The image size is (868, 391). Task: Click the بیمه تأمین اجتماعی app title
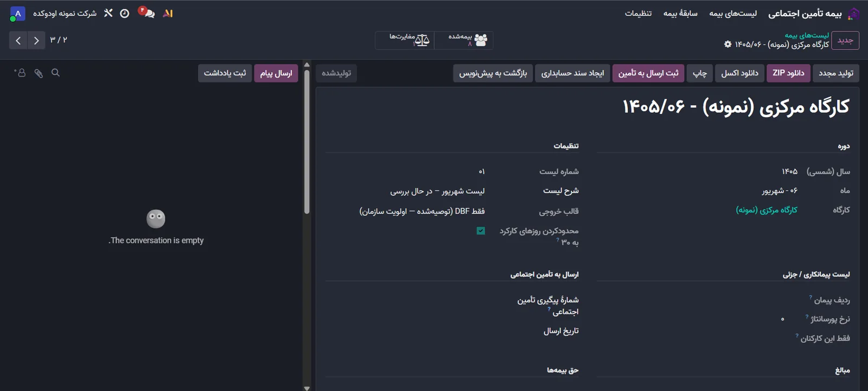click(805, 14)
